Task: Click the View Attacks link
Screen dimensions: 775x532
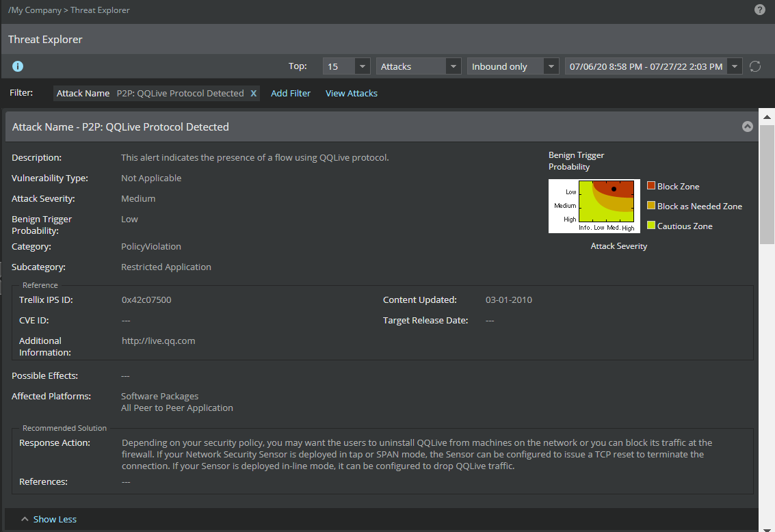Action: [x=352, y=94]
